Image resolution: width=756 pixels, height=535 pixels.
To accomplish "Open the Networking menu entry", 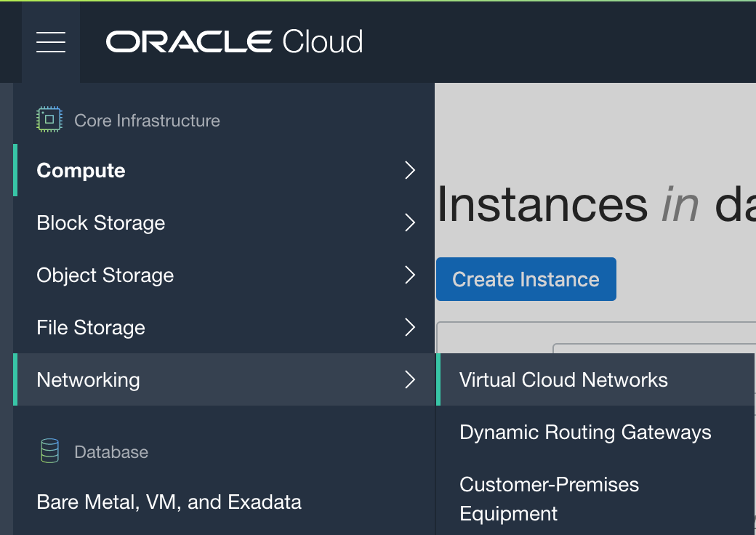I will click(x=88, y=380).
